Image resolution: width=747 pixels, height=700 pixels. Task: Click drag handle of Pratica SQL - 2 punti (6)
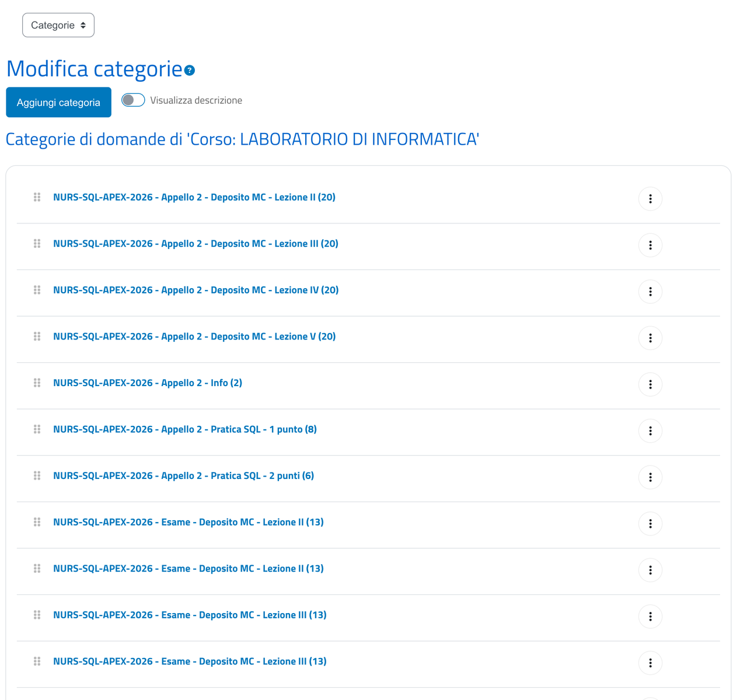37,475
